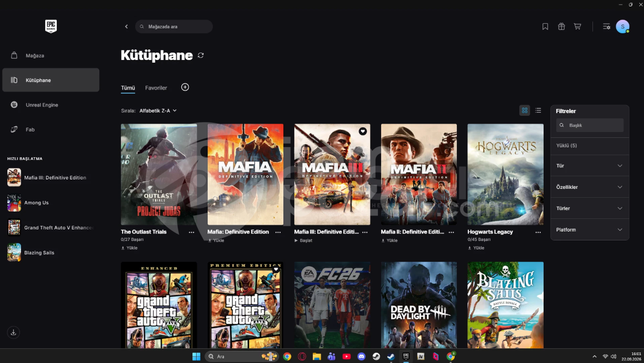Go back with the arrow button
Screen dimensions: 644x363
126,26
